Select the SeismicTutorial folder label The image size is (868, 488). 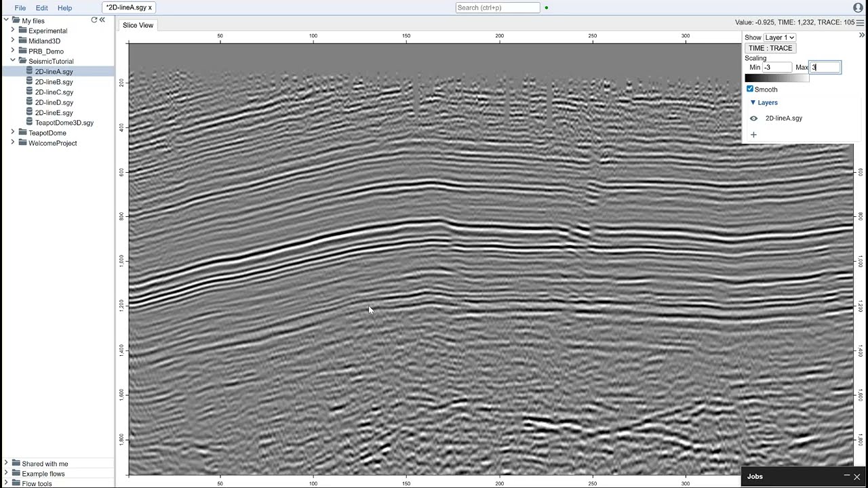[x=51, y=61]
